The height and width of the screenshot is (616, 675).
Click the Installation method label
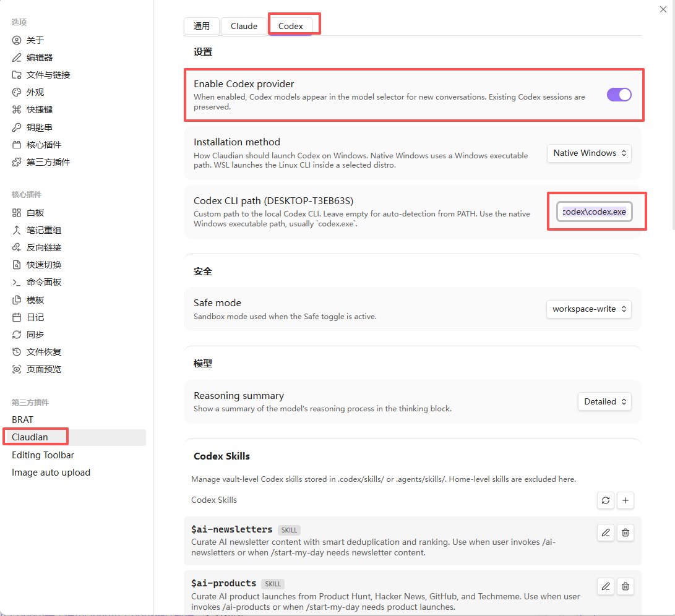coord(237,142)
